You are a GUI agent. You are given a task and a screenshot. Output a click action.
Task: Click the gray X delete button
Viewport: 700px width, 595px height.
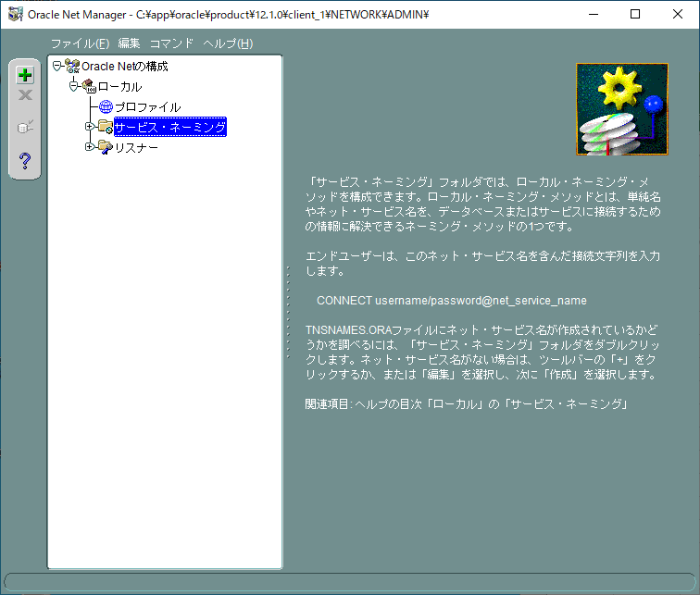pos(25,95)
